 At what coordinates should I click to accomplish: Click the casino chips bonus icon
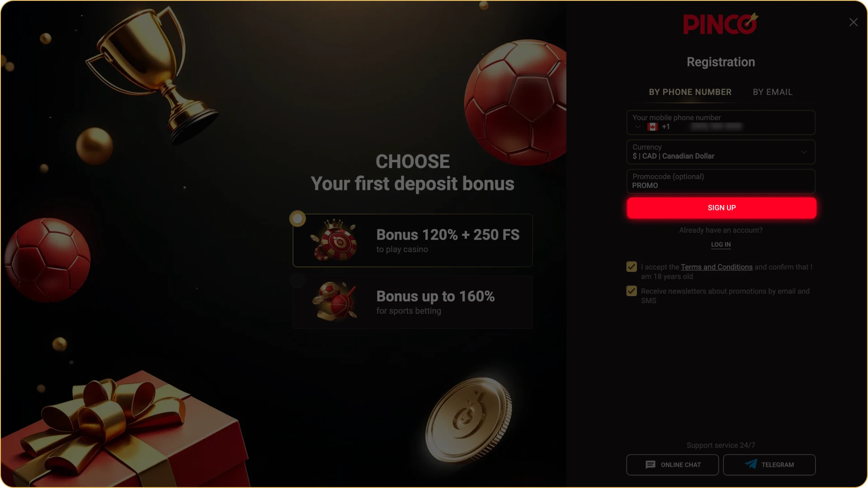pyautogui.click(x=335, y=240)
